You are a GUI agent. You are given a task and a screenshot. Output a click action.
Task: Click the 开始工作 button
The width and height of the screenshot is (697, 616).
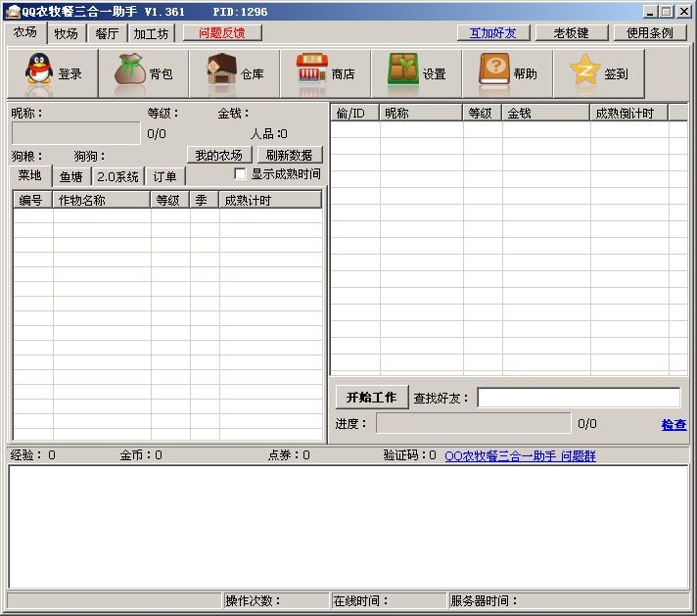pos(372,398)
